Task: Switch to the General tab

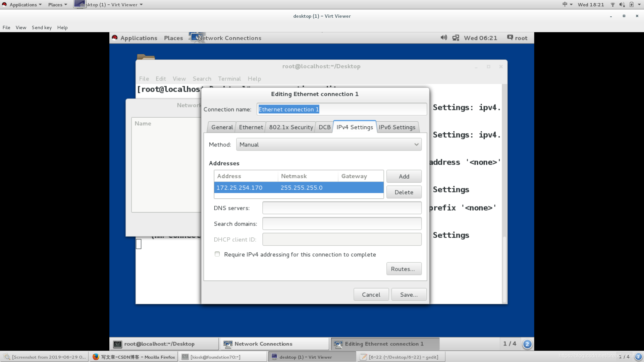Action: [222, 127]
